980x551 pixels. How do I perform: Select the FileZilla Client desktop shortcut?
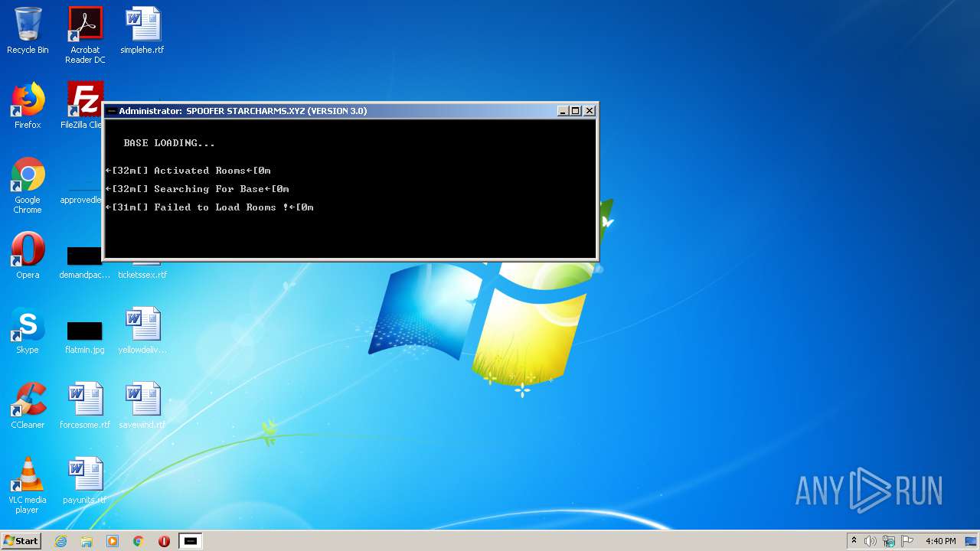tap(84, 106)
